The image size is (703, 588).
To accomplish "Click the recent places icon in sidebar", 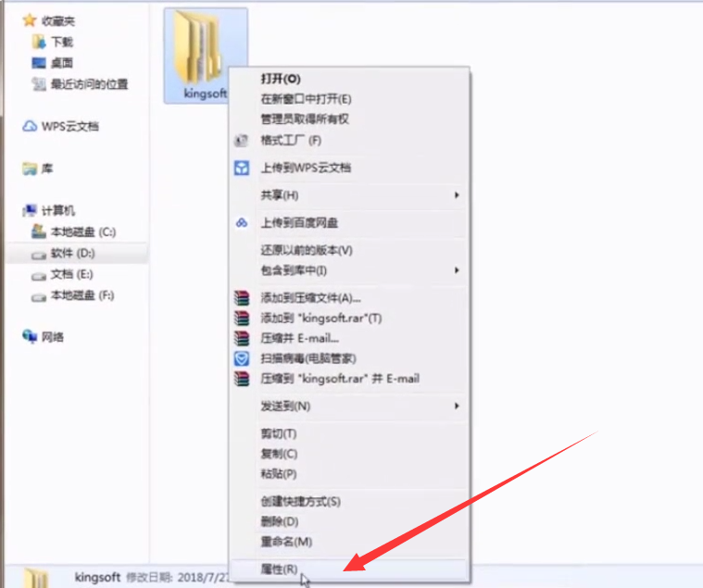I will pyautogui.click(x=39, y=84).
